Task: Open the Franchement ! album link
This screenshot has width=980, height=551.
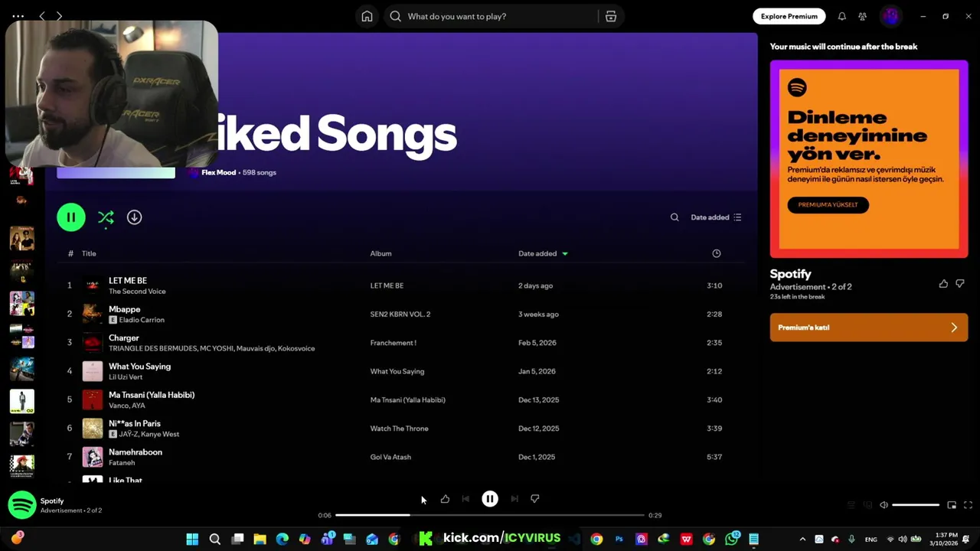Action: click(x=393, y=343)
